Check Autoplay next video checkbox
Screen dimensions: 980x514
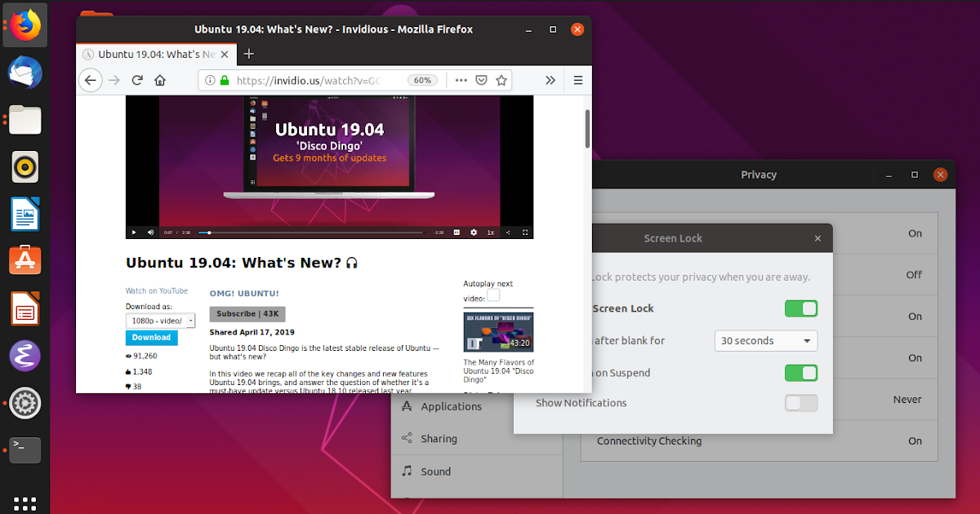493,295
